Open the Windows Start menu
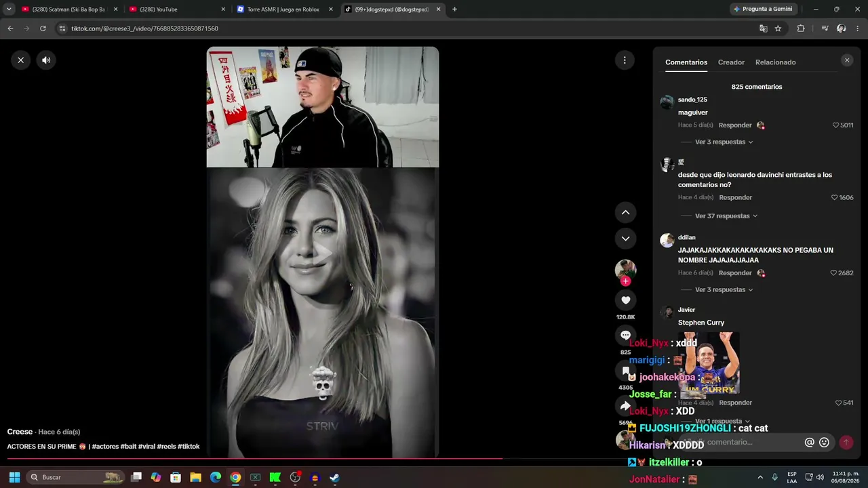Viewport: 868px width, 488px height. point(14,477)
